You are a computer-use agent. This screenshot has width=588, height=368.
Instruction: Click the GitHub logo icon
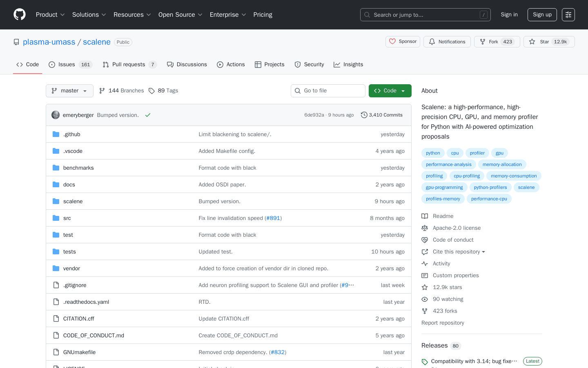click(x=20, y=15)
